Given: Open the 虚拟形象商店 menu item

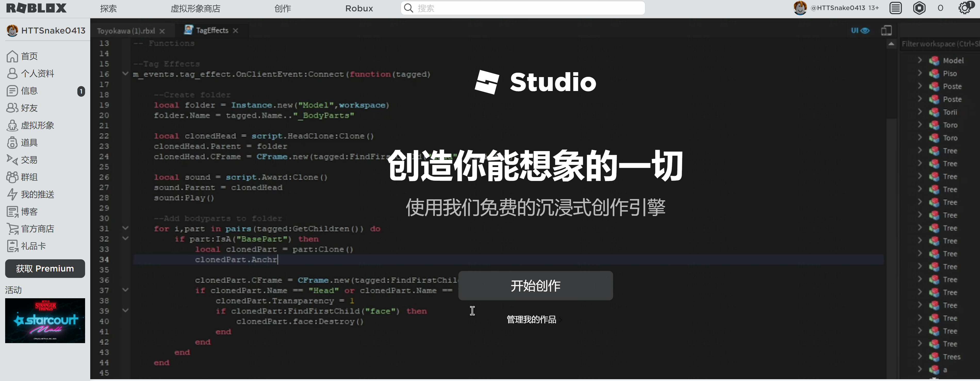Looking at the screenshot, I should (x=195, y=8).
